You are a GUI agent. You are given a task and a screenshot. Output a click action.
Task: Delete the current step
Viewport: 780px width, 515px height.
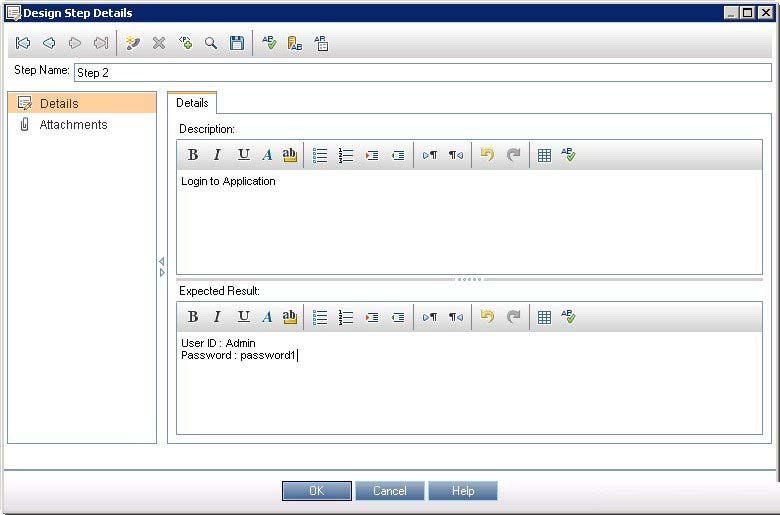coord(159,43)
